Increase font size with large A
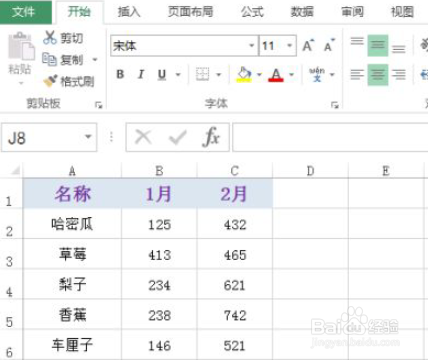 tap(308, 45)
